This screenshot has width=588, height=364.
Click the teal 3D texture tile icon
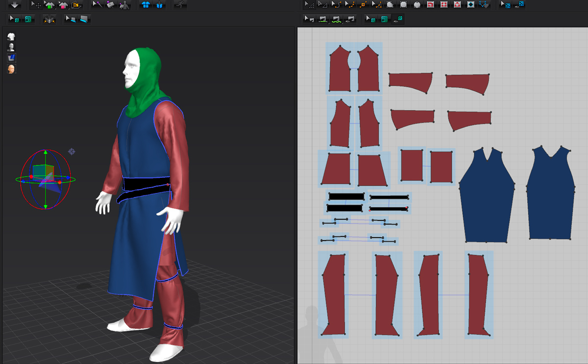pyautogui.click(x=28, y=19)
